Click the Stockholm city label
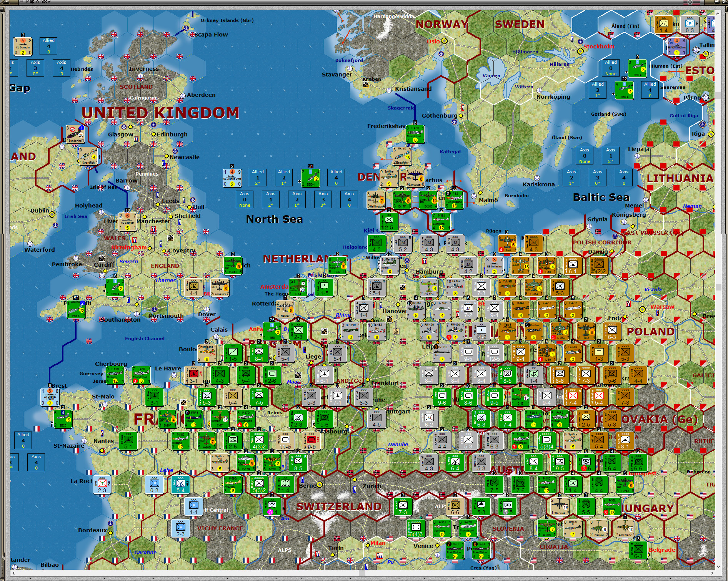The height and width of the screenshot is (581, 728). point(599,46)
